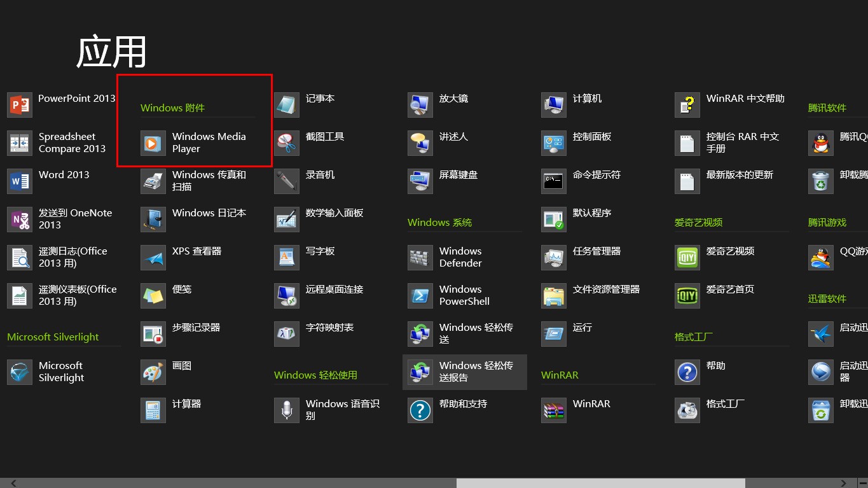Screen dimensions: 868x488
Task: Open 遥测仪表板(Office 2013 用) icon
Action: [x=20, y=296]
